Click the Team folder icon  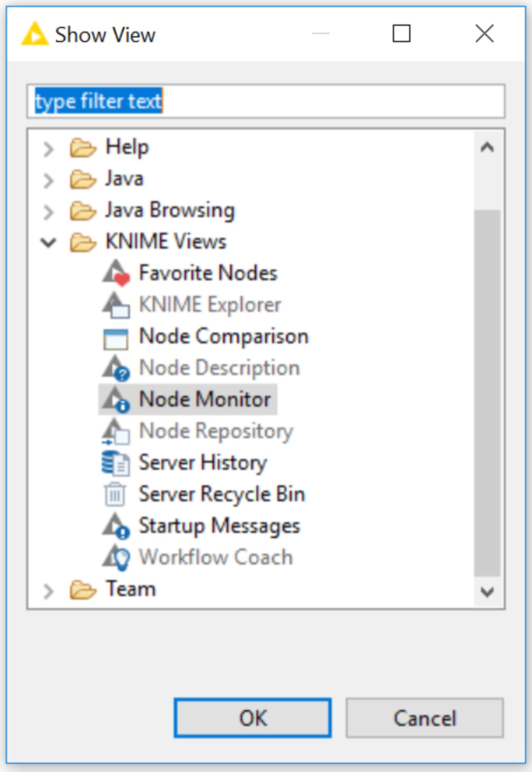pyautogui.click(x=83, y=590)
